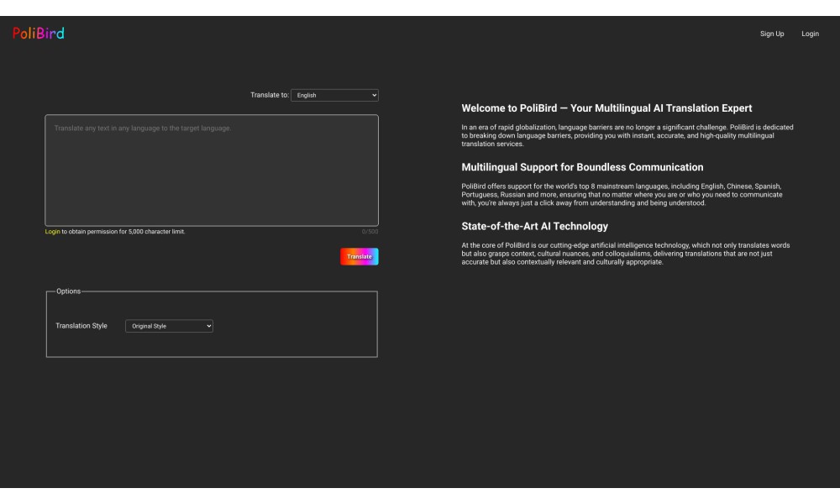Expand the Translate to language dropdown
840x504 pixels.
click(334, 95)
